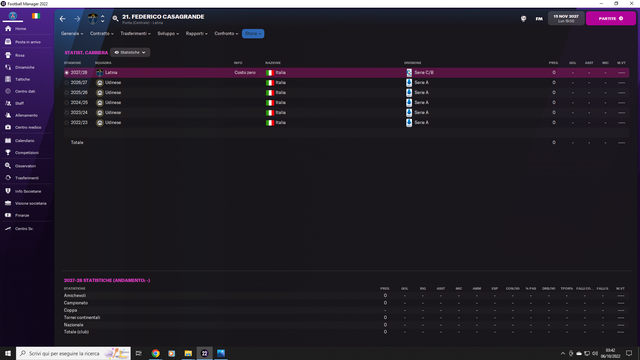Image resolution: width=640 pixels, height=360 pixels.
Task: Open Serie C/B division link
Action: (x=424, y=73)
